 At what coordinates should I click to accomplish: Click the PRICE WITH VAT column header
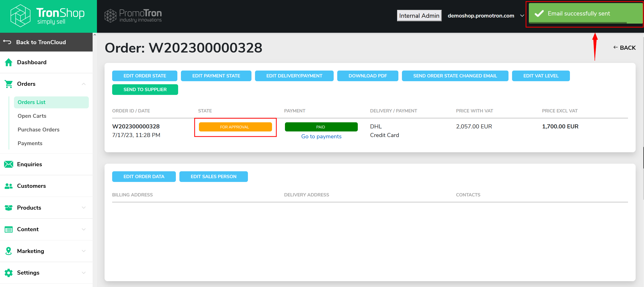click(x=474, y=111)
